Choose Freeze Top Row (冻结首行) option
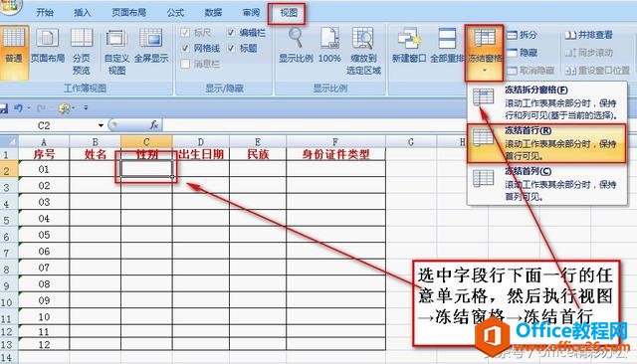Image resolution: width=637 pixels, height=364 pixels. 546,143
